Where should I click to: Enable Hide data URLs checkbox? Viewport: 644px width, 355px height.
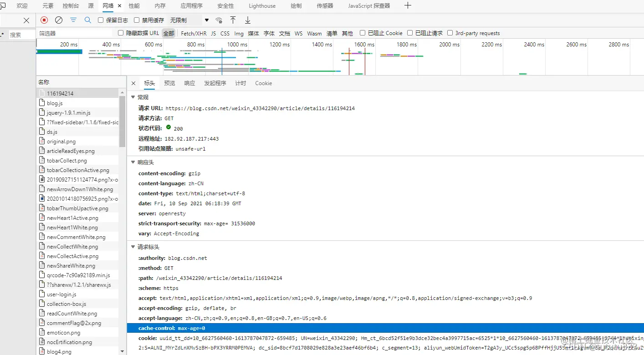tap(121, 33)
